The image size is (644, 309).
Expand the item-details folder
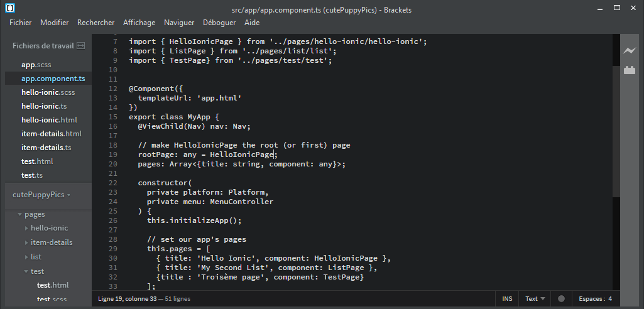26,242
